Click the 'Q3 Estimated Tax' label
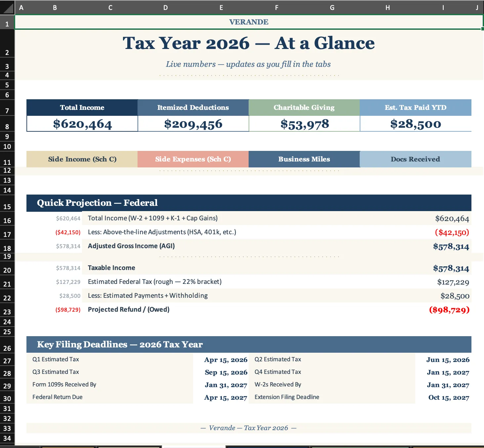Viewport: 484px width, 448px height. [56, 372]
